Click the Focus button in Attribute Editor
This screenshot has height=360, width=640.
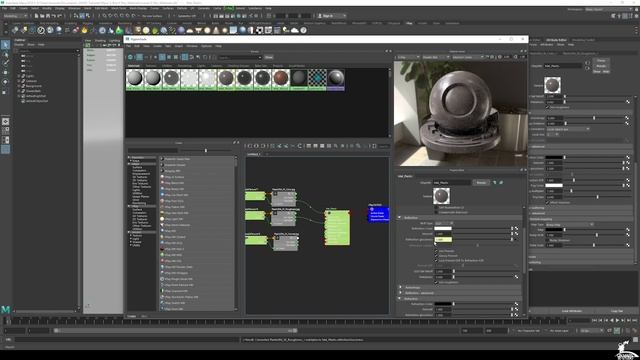click(x=601, y=60)
